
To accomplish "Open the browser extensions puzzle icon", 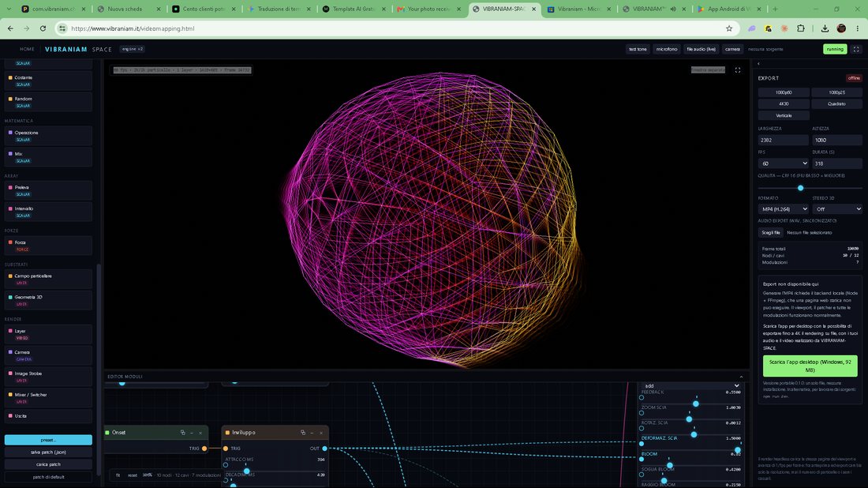I will coord(800,28).
